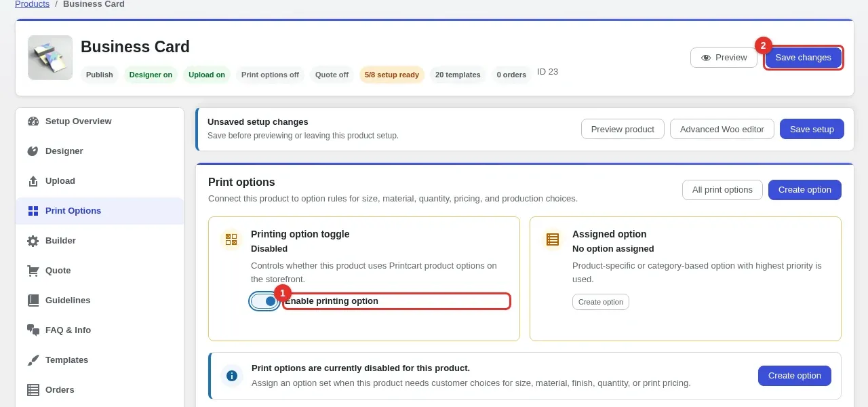Click the Assigned option list icon
Image resolution: width=868 pixels, height=407 pixels.
tap(553, 239)
